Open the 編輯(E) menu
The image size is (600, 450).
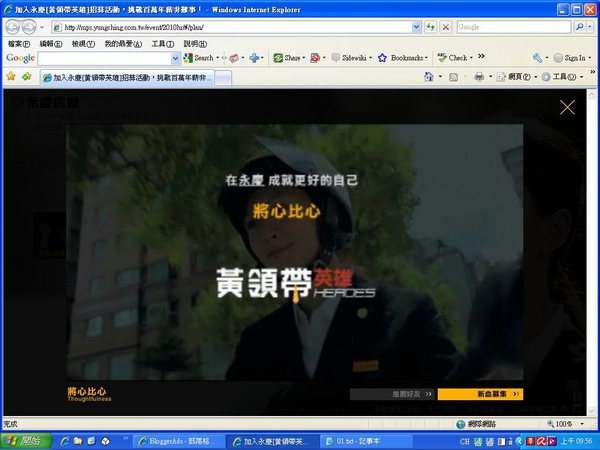(51, 44)
